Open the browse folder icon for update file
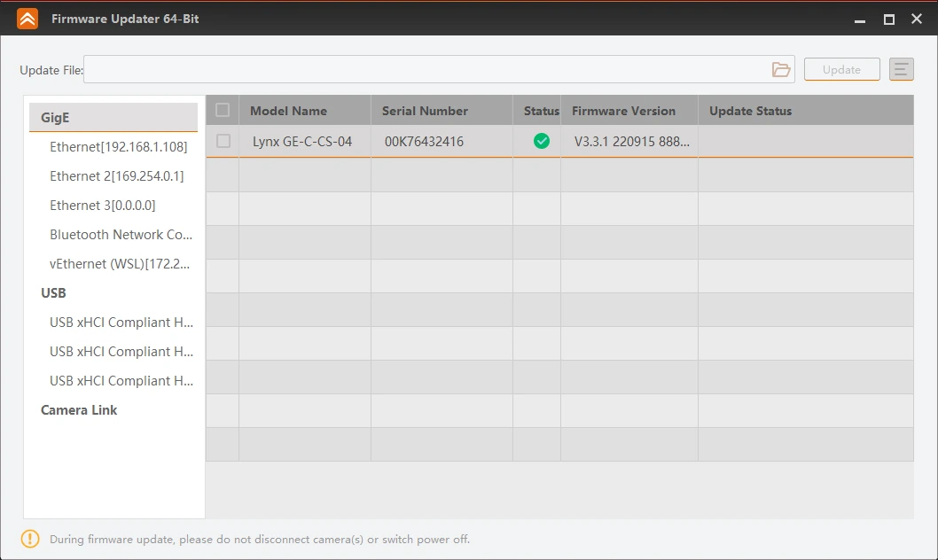Viewport: 938px width, 560px height. (781, 69)
